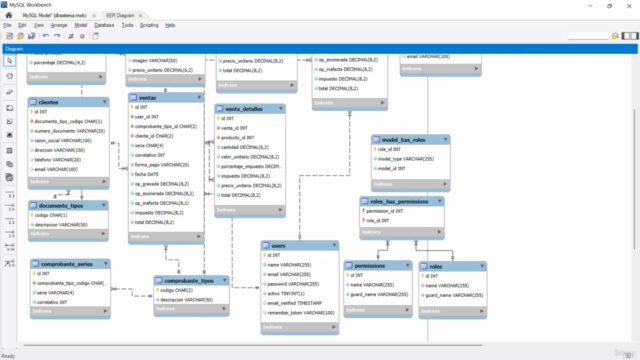Collapse the documento_tipos table header arrow

point(104,205)
